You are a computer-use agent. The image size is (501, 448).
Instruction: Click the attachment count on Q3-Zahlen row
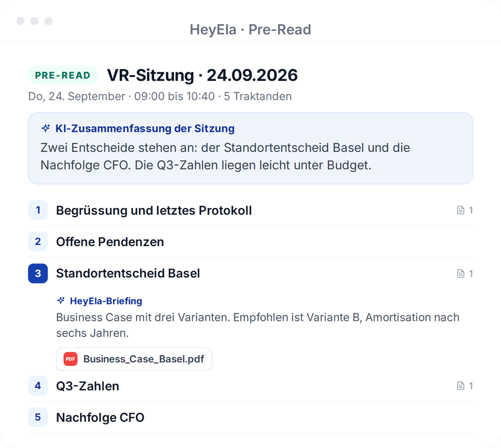click(471, 386)
